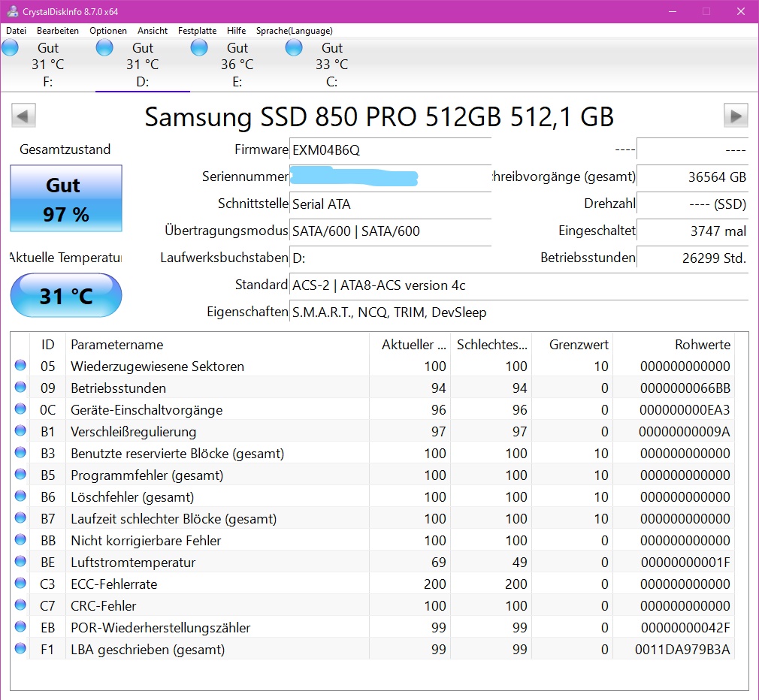Click the CrystalDiskInfo app icon in title bar
The width and height of the screenshot is (759, 700).
12,11
